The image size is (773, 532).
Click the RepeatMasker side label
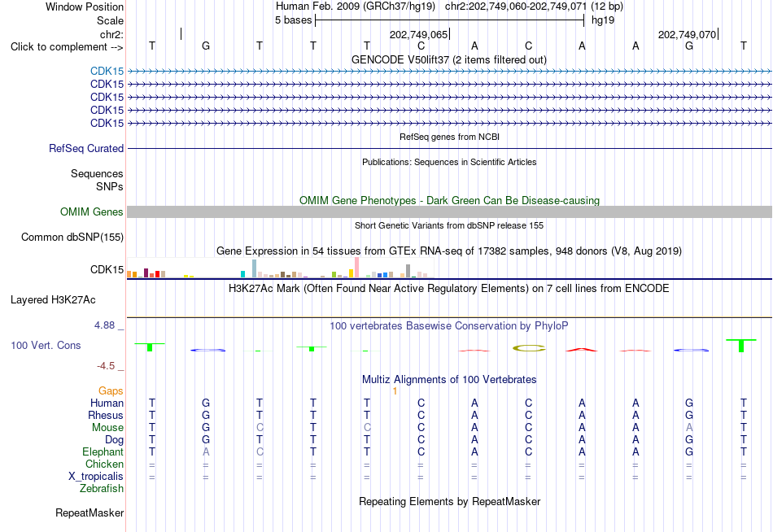pyautogui.click(x=90, y=513)
